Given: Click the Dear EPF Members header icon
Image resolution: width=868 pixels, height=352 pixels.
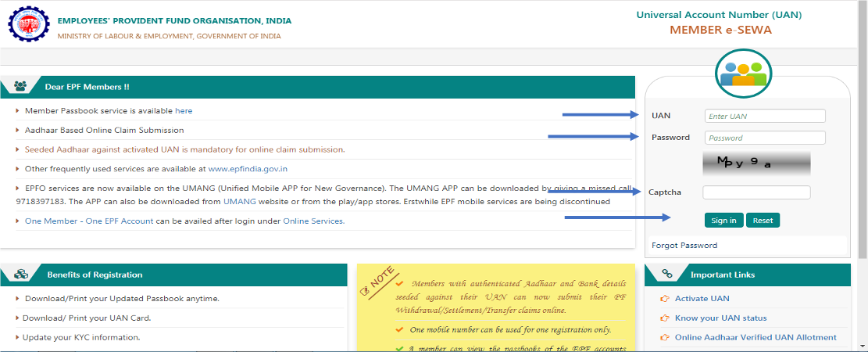Looking at the screenshot, I should pos(20,87).
